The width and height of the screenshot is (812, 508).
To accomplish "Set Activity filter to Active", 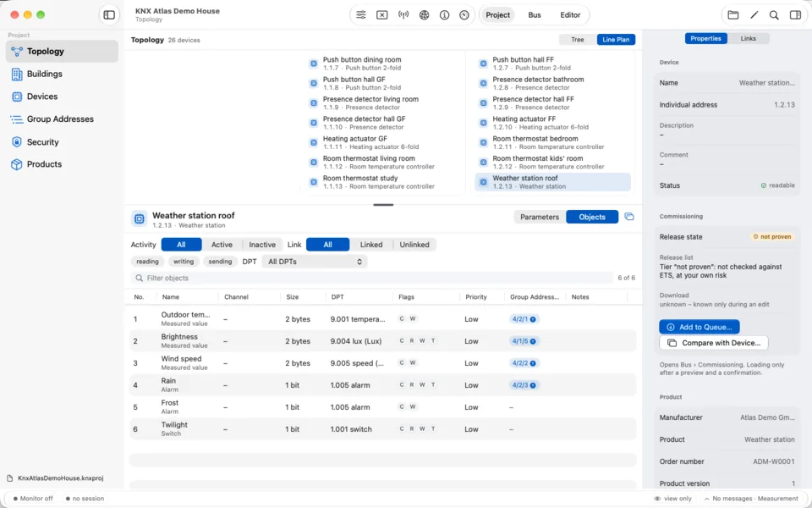I will coord(222,245).
